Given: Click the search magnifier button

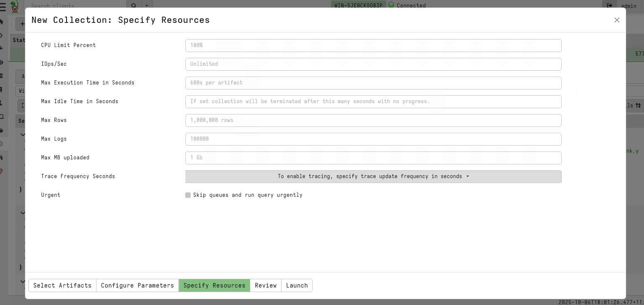Looking at the screenshot, I should pyautogui.click(x=133, y=6).
